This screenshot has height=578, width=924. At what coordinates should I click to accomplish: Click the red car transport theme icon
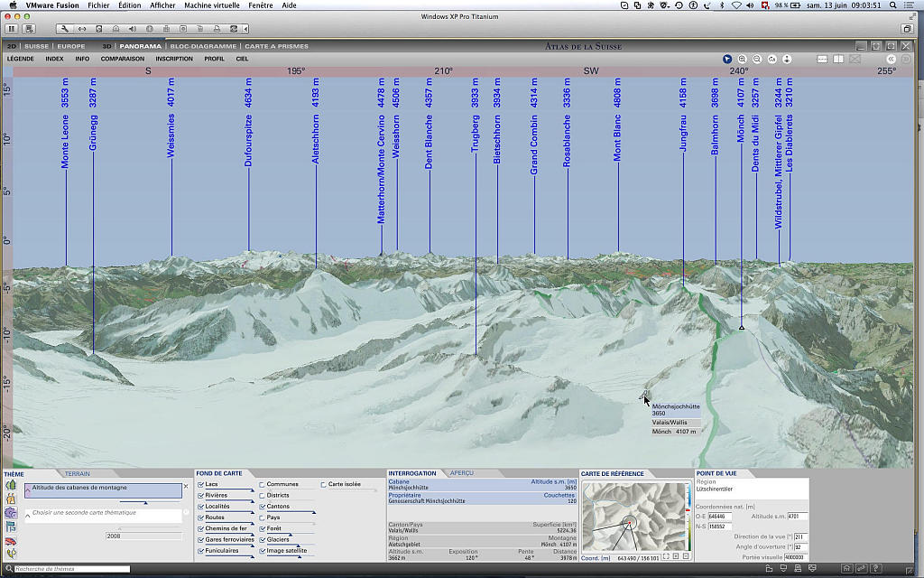click(x=11, y=541)
